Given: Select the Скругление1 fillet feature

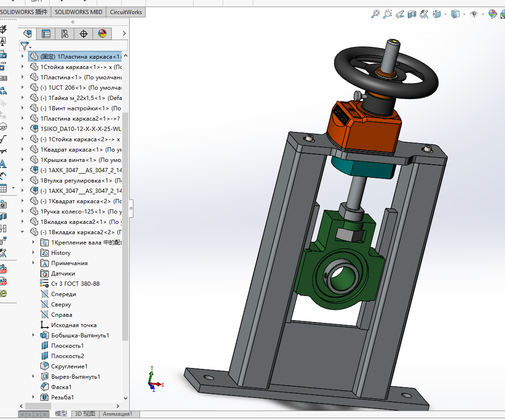Looking at the screenshot, I should point(64,366).
